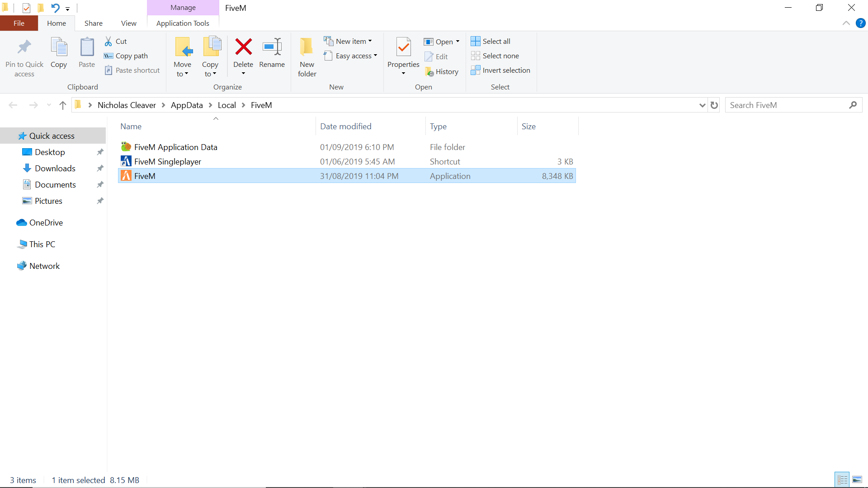
Task: Create a New folder
Action: coord(307,57)
